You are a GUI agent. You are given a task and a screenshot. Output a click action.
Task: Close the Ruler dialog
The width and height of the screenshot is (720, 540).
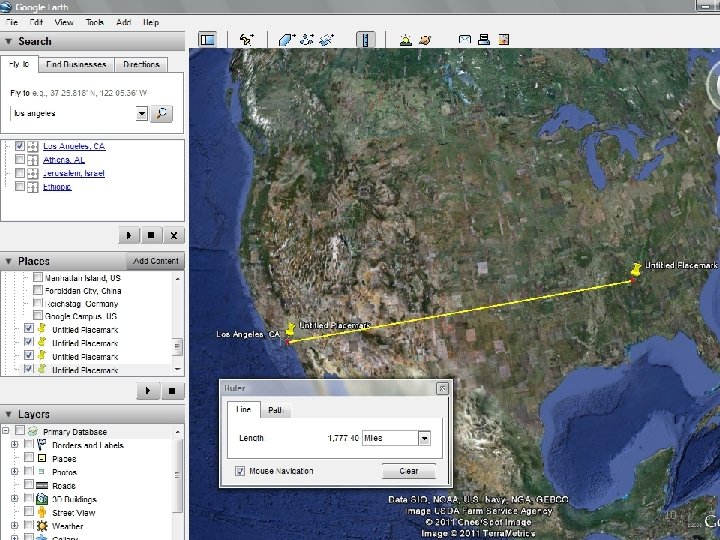(442, 388)
